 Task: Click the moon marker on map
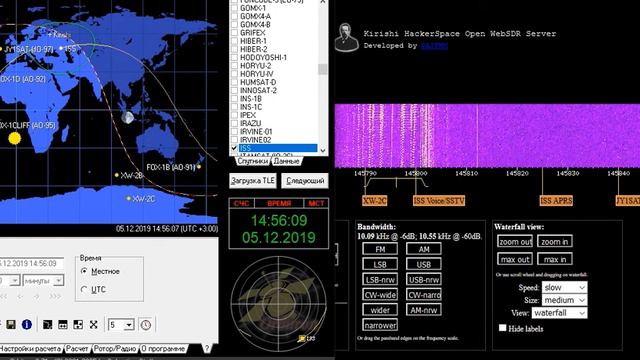[128, 118]
